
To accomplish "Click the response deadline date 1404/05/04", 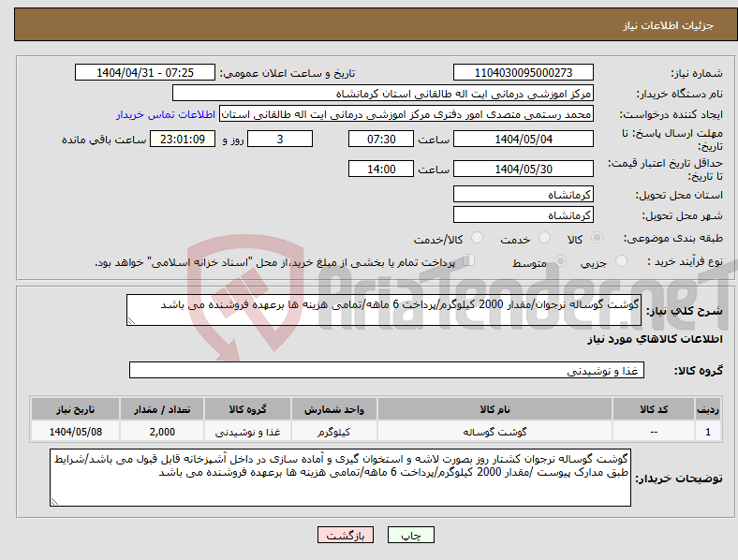I will (x=523, y=139).
